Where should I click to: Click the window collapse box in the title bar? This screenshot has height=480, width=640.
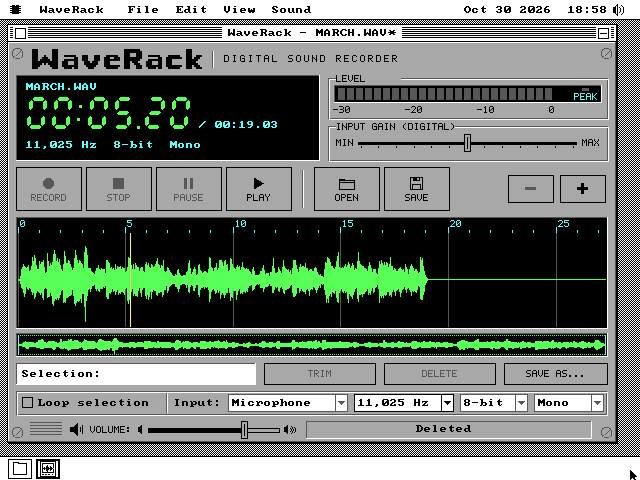coord(603,33)
